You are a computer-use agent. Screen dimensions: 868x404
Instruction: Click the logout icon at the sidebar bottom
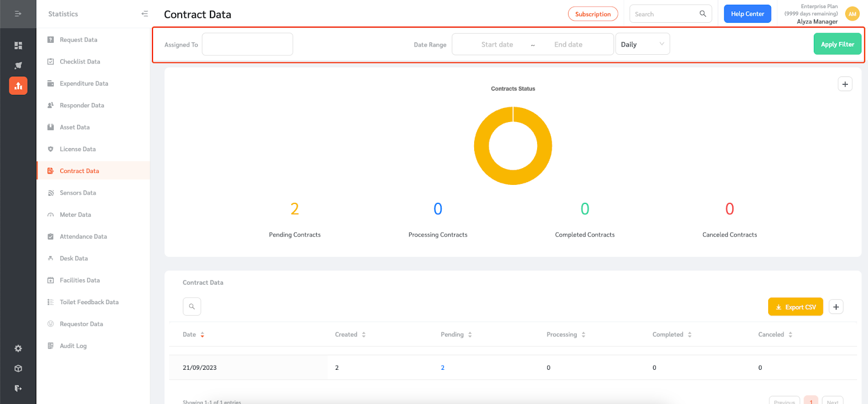18,388
